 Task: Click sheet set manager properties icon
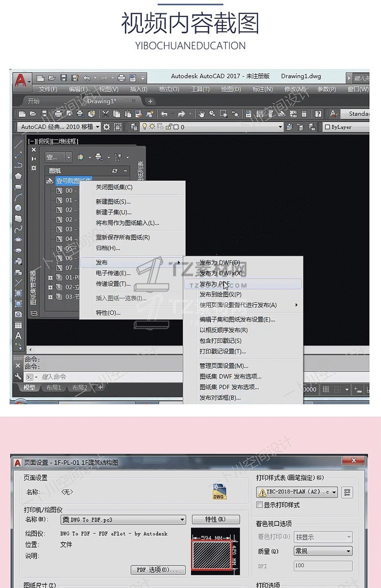pyautogui.click(x=34, y=168)
